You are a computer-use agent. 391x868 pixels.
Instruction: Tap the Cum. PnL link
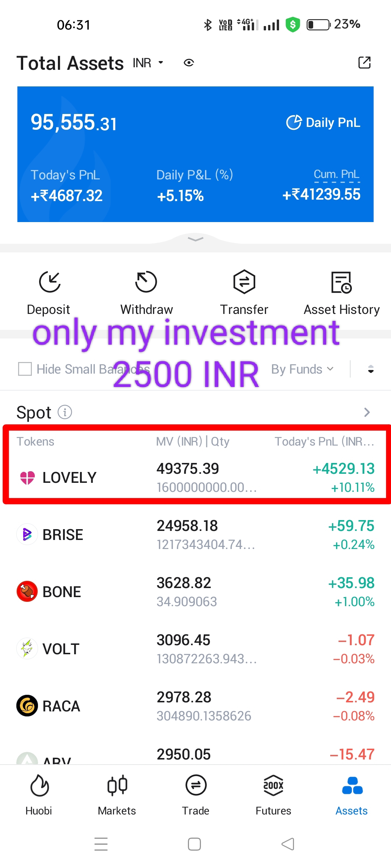336,174
